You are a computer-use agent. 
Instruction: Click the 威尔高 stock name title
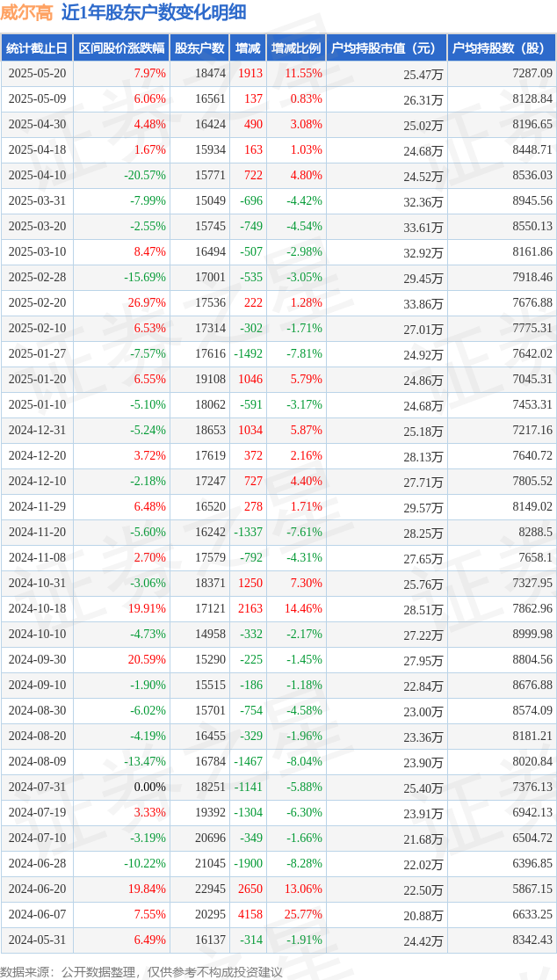[27, 12]
